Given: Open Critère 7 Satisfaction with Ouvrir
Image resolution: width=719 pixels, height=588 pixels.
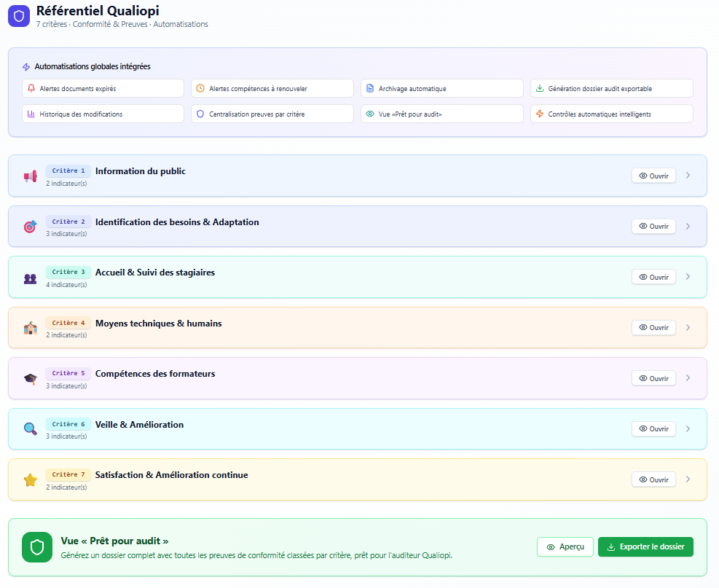Looking at the screenshot, I should click(653, 479).
